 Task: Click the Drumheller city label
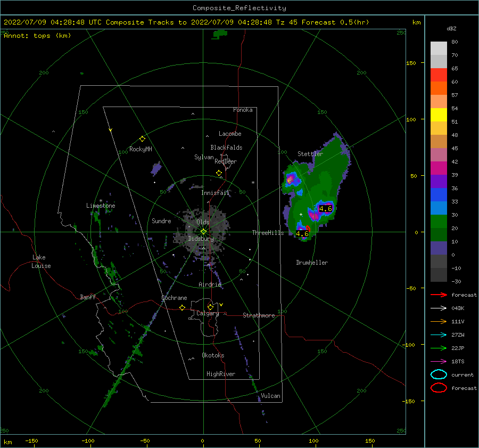[x=312, y=263]
